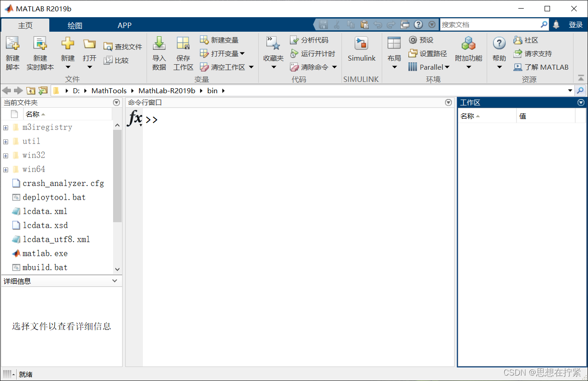Screen dimensions: 588x381
Task: Click Compare (比较) files
Action: pyautogui.click(x=116, y=60)
